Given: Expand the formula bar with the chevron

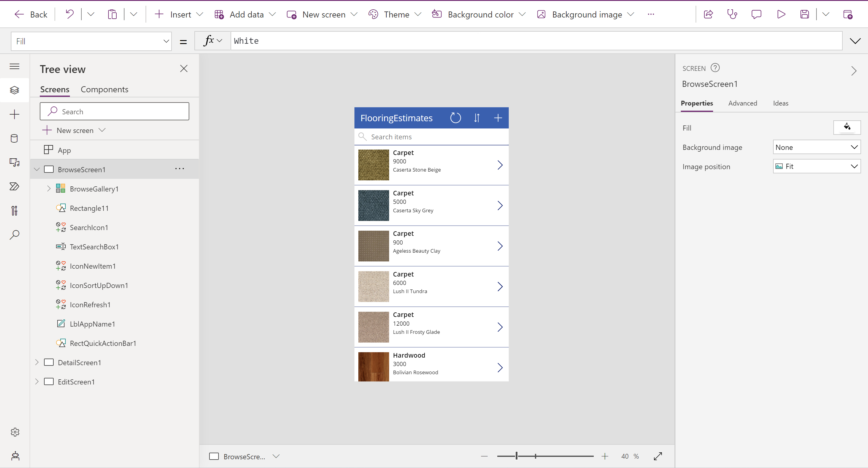Looking at the screenshot, I should (855, 41).
